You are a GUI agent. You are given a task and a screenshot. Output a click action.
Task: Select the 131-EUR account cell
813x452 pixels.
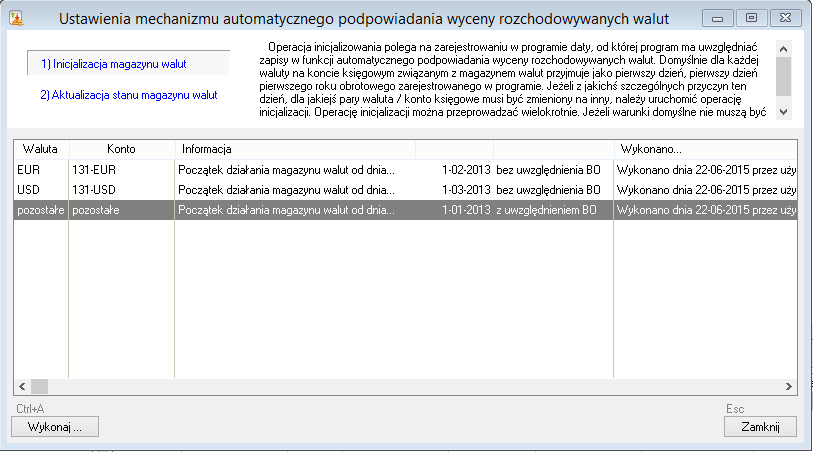pos(121,170)
